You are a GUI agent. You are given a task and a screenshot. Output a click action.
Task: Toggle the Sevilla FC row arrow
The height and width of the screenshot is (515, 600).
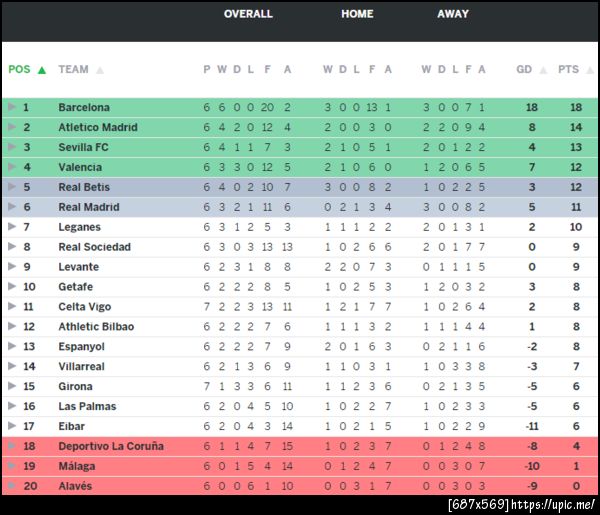tap(12, 147)
